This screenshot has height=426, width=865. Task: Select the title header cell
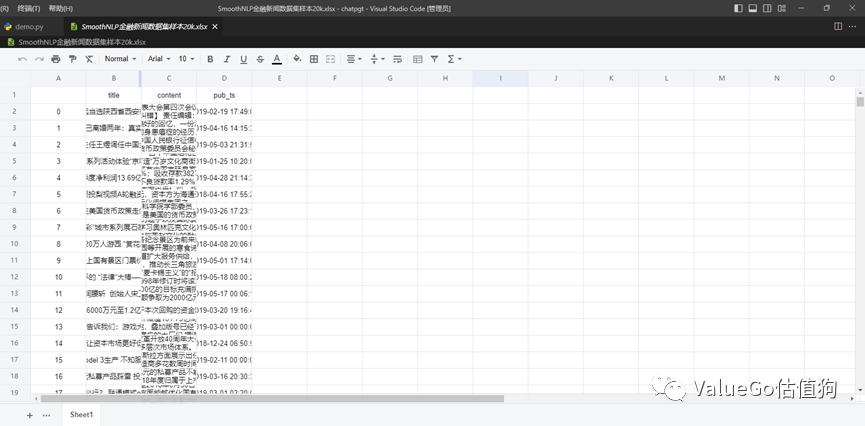coord(113,95)
